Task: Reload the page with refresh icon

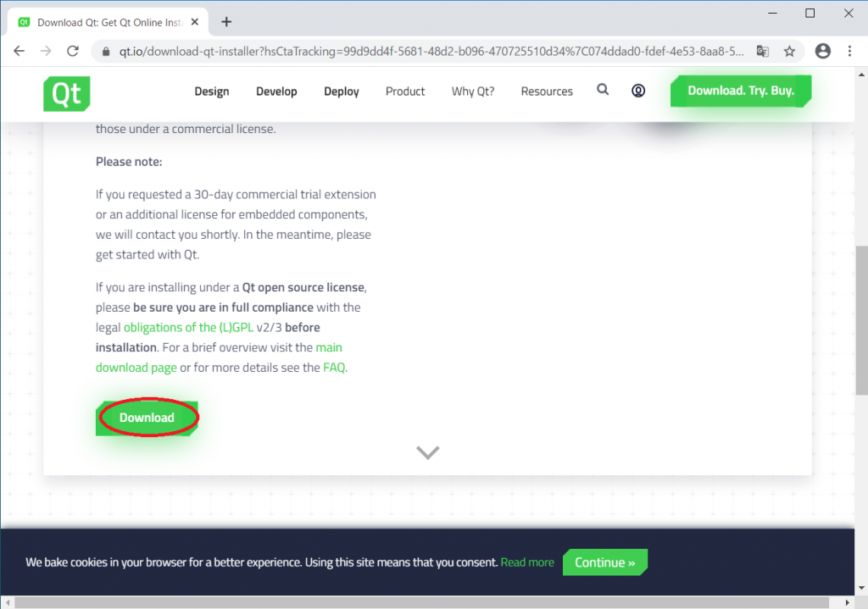Action: pos(72,51)
